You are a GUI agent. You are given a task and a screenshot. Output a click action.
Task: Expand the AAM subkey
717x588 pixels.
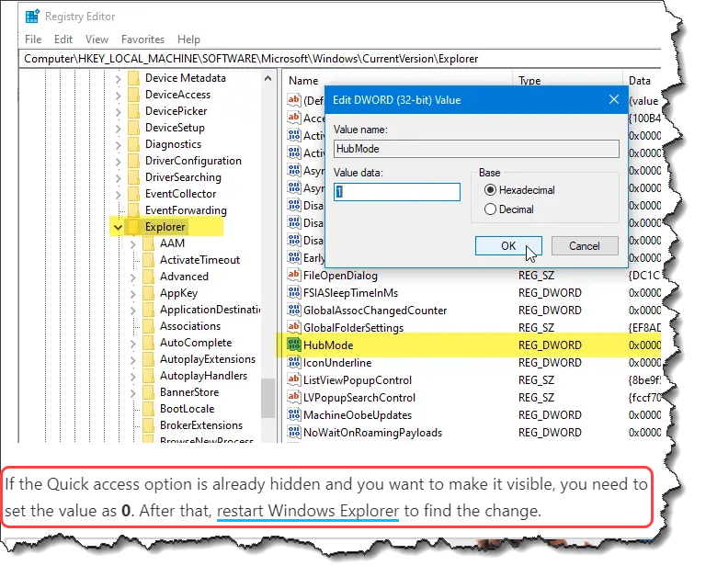[x=132, y=244]
